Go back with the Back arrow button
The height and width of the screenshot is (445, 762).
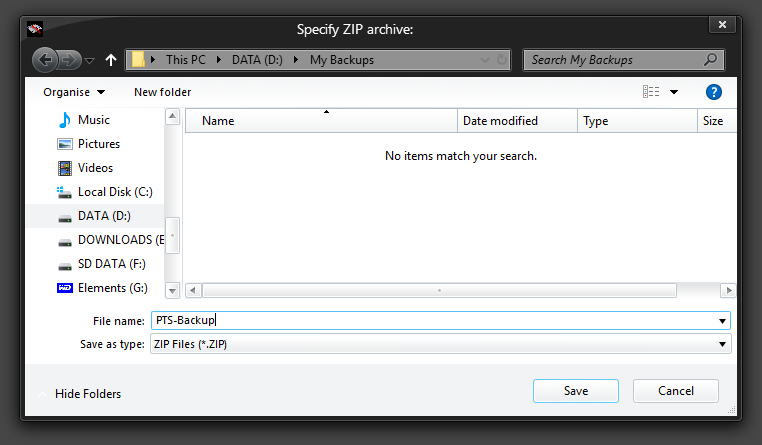[x=45, y=60]
